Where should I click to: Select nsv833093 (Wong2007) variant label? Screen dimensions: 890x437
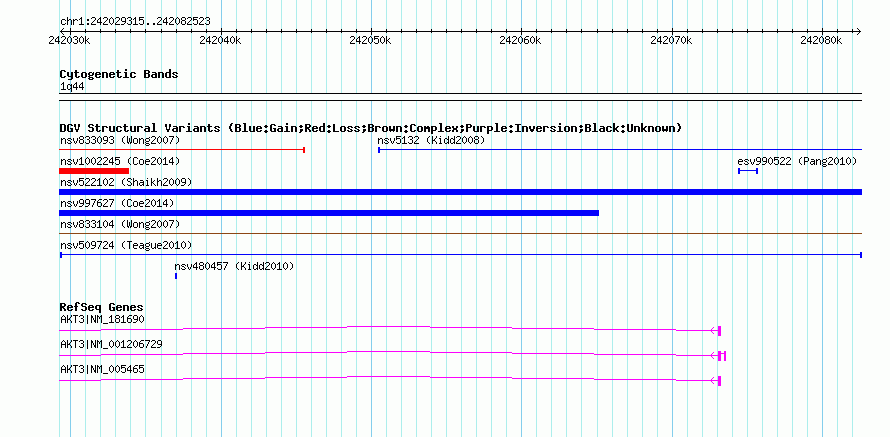(x=120, y=140)
